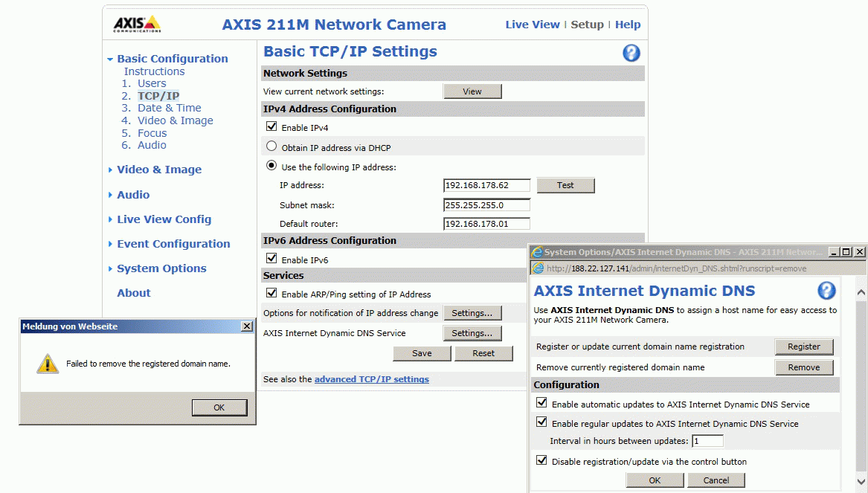This screenshot has height=493, width=868.
Task: Expand Audio menu section
Action: (x=110, y=195)
